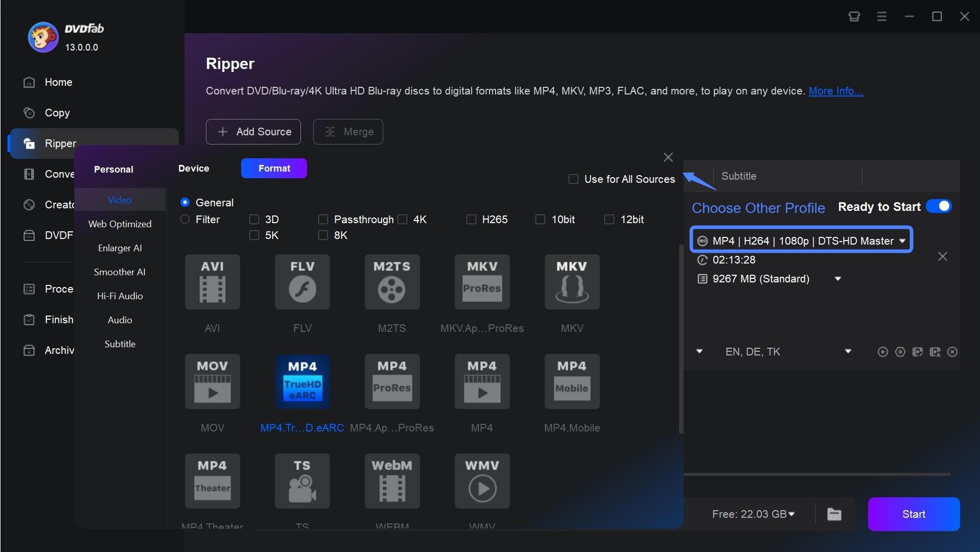Open the More Info link
The height and width of the screenshot is (552, 980).
(x=835, y=91)
